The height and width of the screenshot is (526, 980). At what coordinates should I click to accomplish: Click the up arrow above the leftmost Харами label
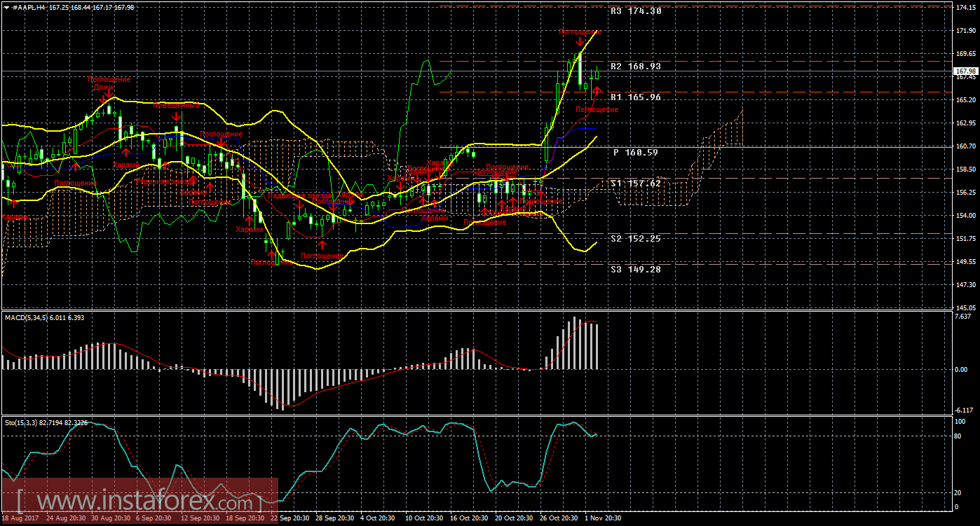(x=13, y=204)
